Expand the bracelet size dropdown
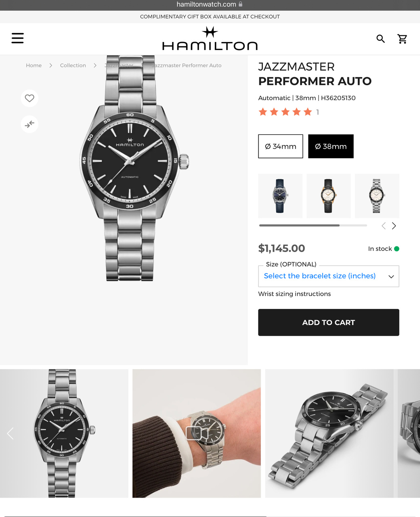This screenshot has width=420, height=517. pos(329,276)
